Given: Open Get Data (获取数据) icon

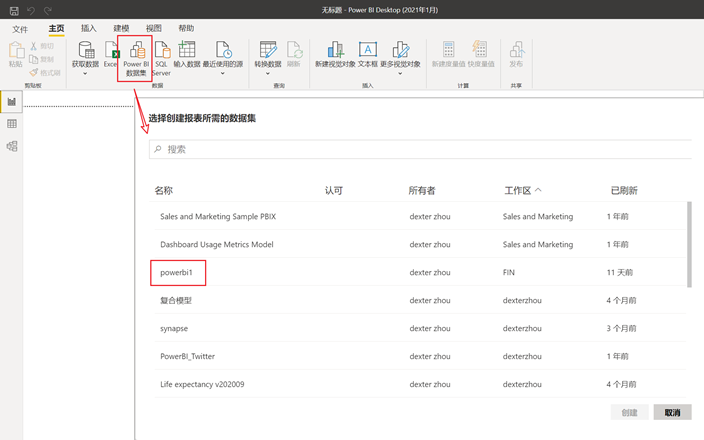Looking at the screenshot, I should pos(86,49).
